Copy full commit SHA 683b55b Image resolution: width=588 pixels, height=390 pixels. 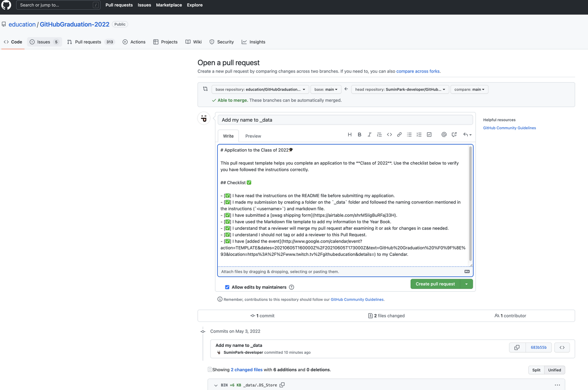click(x=517, y=348)
